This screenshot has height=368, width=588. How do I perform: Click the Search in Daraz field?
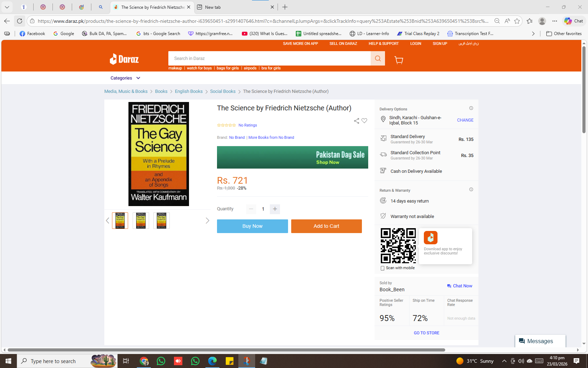269,59
